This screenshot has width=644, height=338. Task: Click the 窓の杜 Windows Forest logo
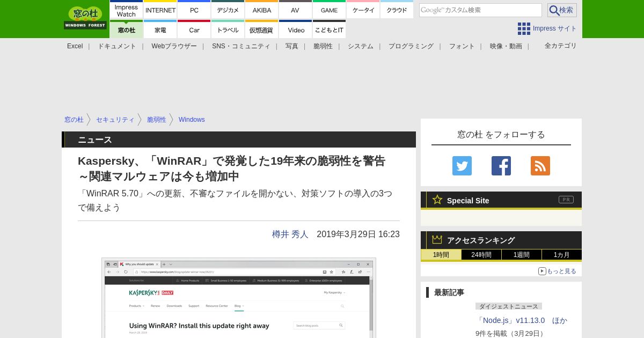(x=85, y=18)
